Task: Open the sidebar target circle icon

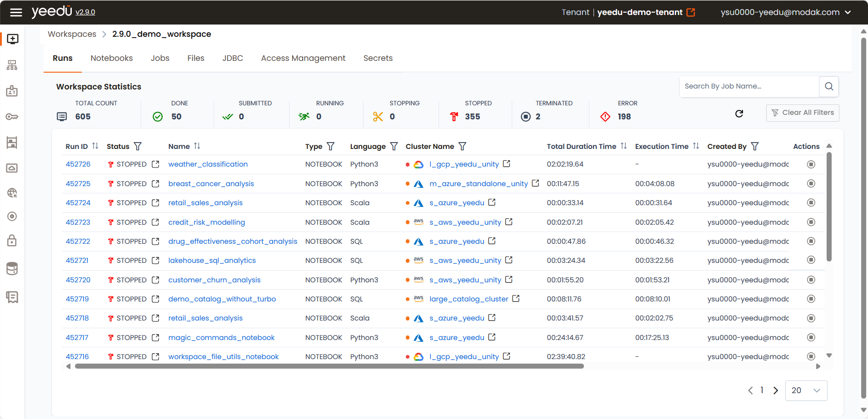Action: (12, 217)
